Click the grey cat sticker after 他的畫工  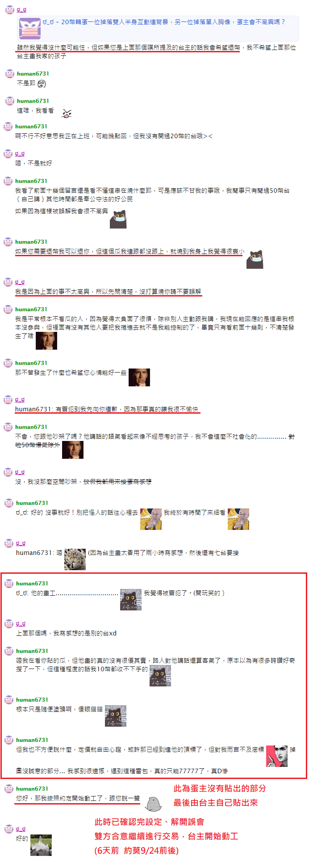pos(131,599)
